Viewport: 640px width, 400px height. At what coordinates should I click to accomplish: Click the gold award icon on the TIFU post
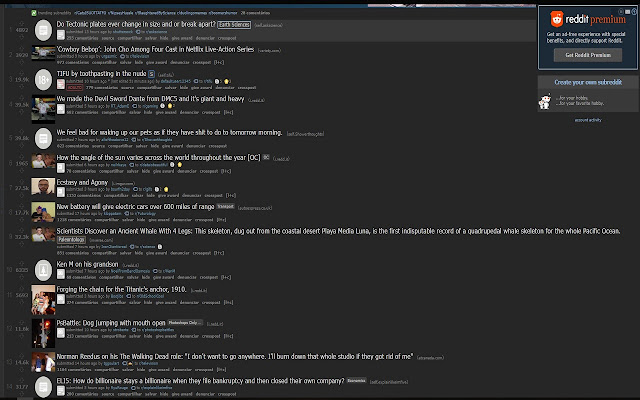[x=227, y=81]
